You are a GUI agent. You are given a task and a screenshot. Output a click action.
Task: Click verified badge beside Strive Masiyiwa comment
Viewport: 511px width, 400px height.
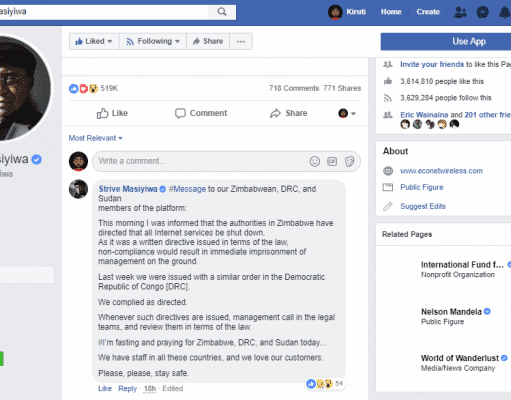point(163,189)
